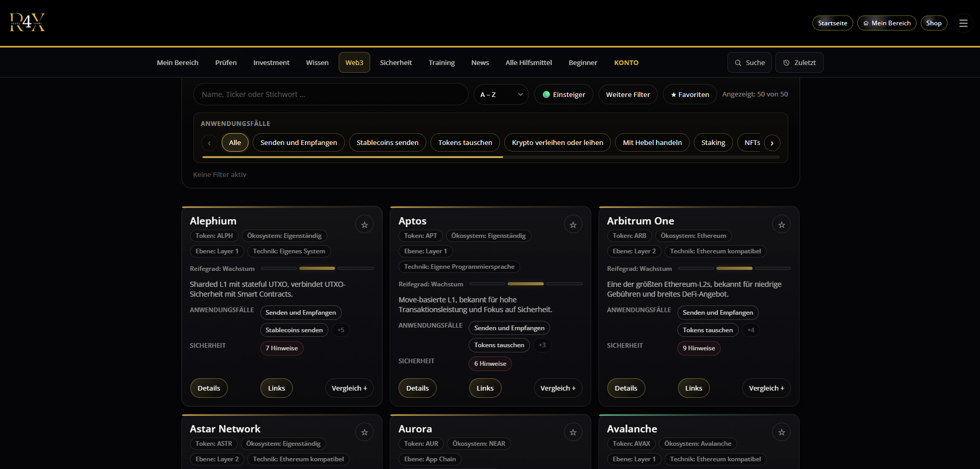Open Aptos Details
This screenshot has height=469, width=980.
[418, 388]
